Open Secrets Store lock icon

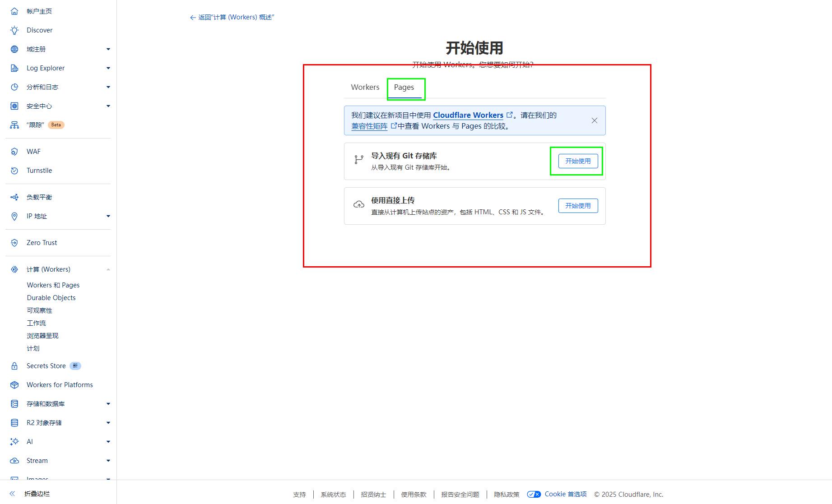click(14, 366)
